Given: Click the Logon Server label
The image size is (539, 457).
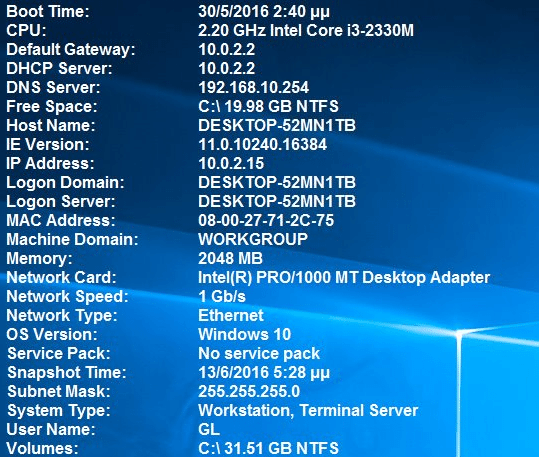Looking at the screenshot, I should coord(61,202).
